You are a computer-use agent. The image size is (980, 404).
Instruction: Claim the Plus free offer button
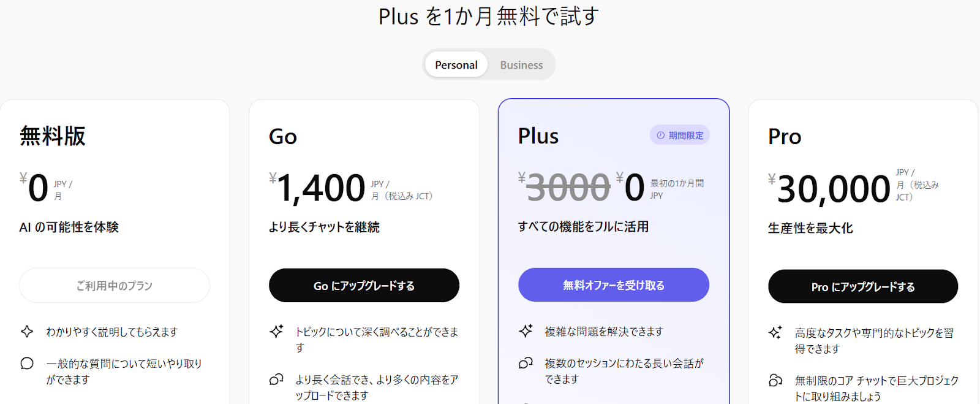pyautogui.click(x=613, y=285)
